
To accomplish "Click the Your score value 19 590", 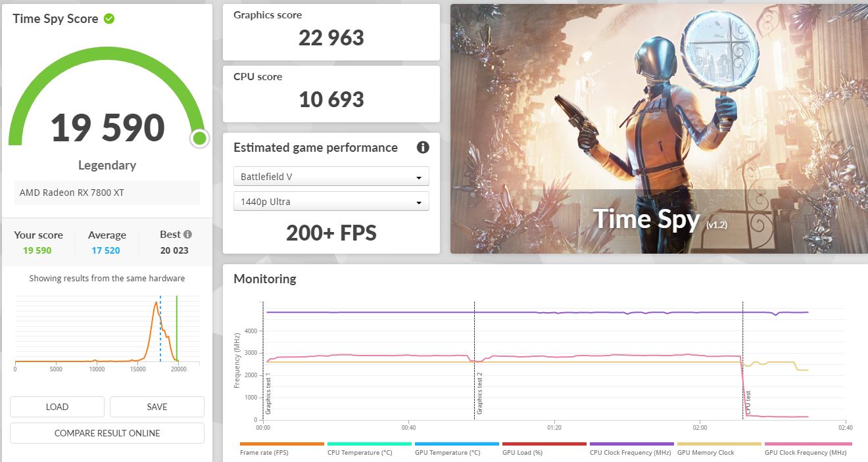I will [x=37, y=250].
